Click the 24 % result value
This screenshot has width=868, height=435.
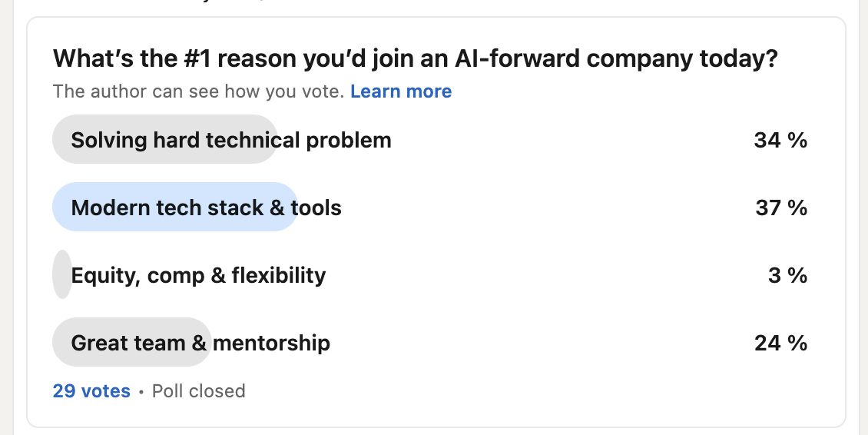(x=780, y=343)
